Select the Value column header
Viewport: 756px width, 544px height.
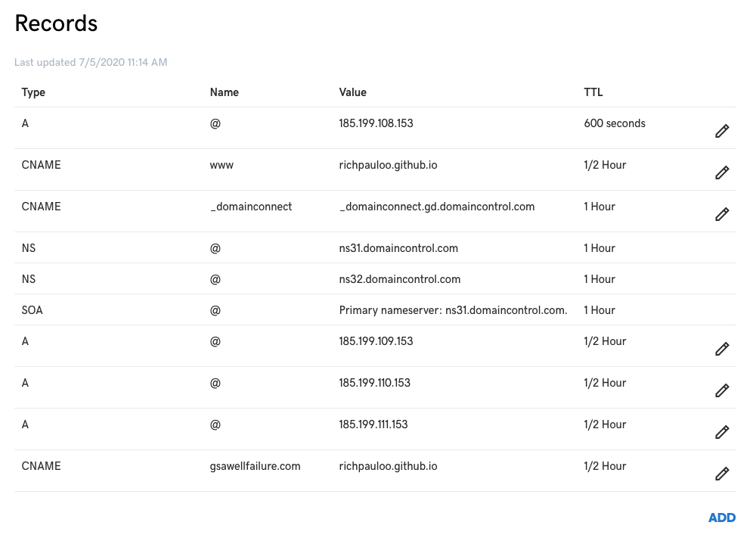click(352, 92)
